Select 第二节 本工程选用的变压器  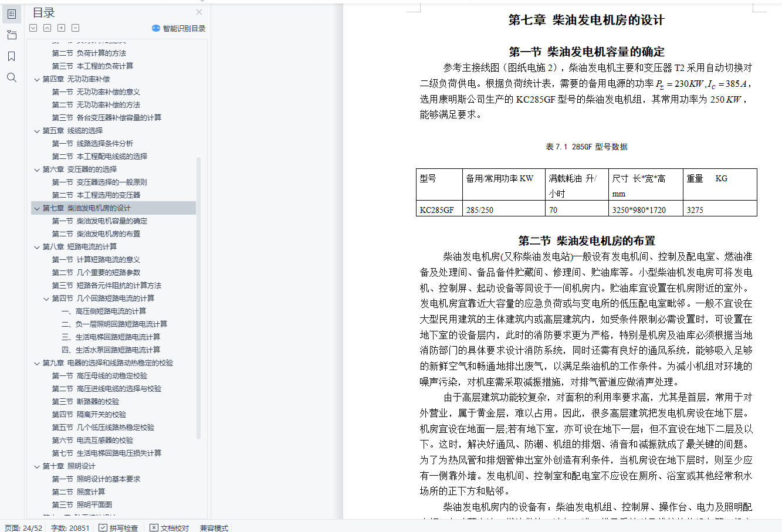coord(96,195)
